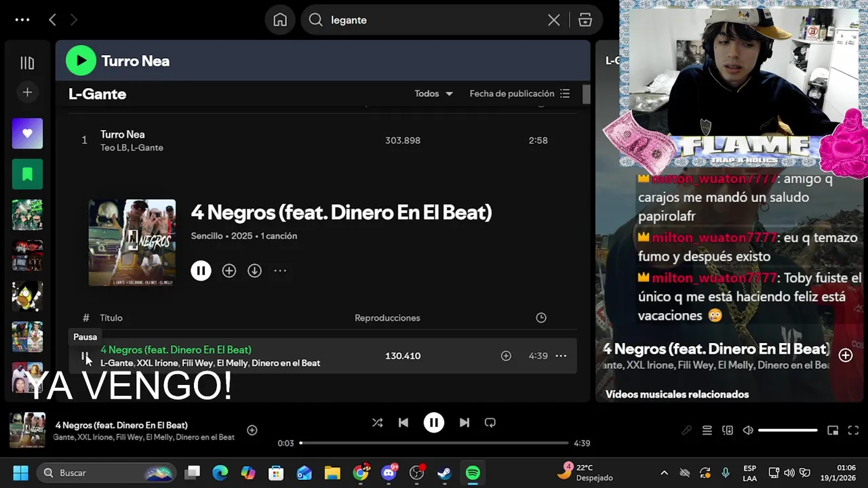Open the mini player
This screenshot has width=868, height=488.
click(x=833, y=430)
